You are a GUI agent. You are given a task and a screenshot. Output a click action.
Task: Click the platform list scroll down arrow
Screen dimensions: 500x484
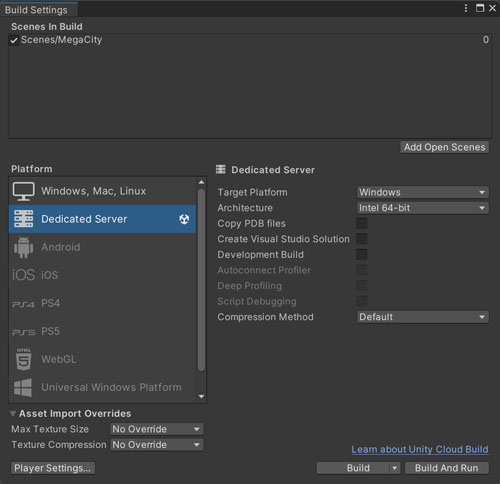click(x=201, y=397)
